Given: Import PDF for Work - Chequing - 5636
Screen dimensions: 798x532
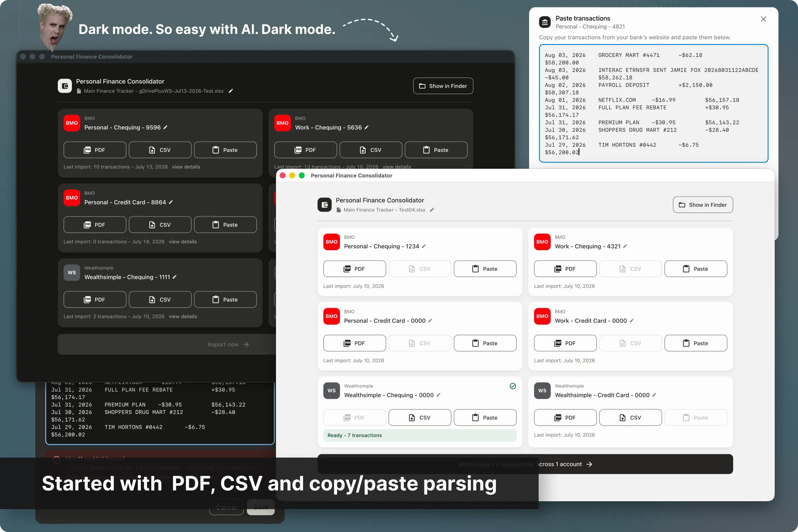Looking at the screenshot, I should pyautogui.click(x=305, y=150).
